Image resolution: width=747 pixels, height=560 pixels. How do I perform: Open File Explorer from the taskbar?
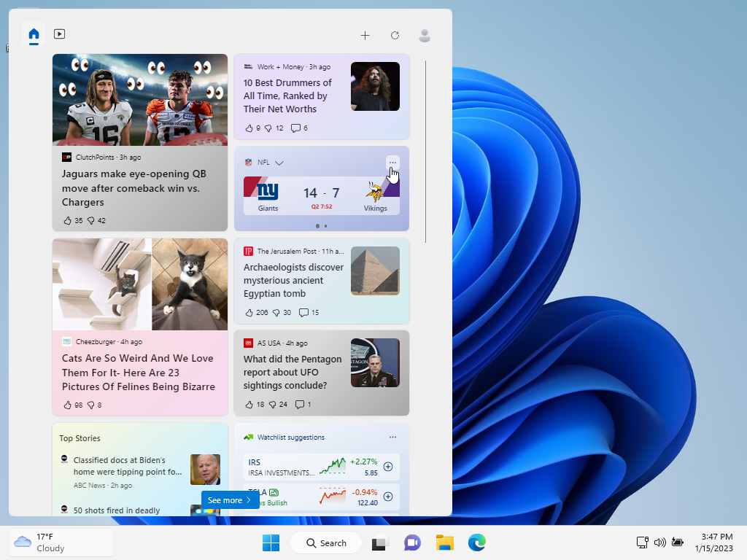pos(445,542)
